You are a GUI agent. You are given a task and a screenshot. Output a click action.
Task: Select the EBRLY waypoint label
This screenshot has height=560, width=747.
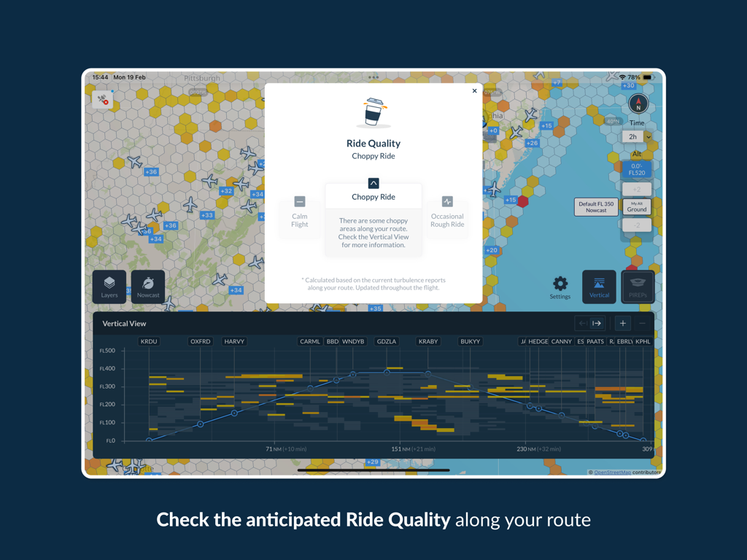click(624, 341)
